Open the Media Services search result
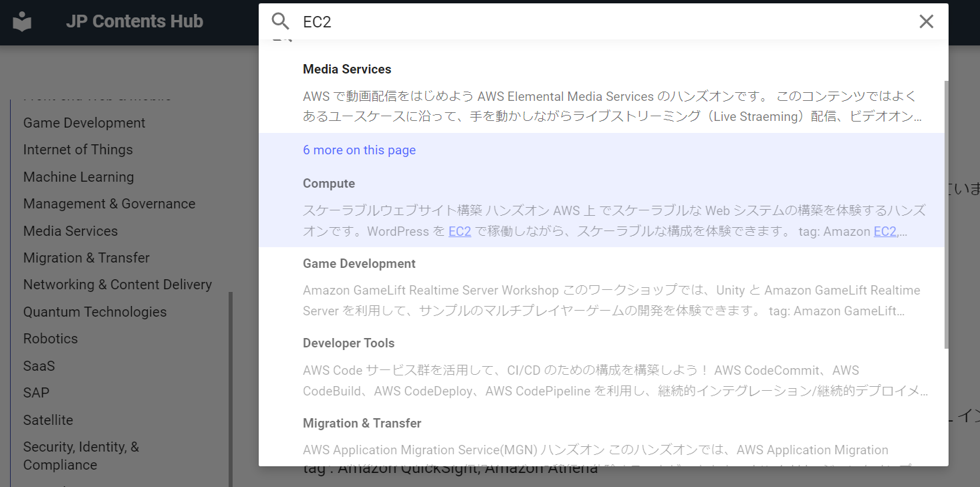980x487 pixels. click(x=602, y=93)
